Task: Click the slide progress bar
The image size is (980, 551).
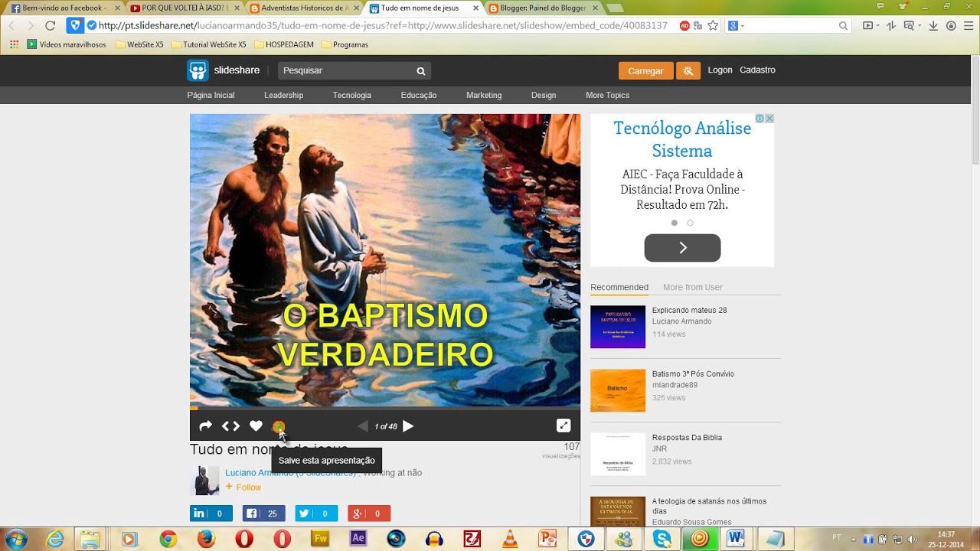Action: (x=385, y=409)
